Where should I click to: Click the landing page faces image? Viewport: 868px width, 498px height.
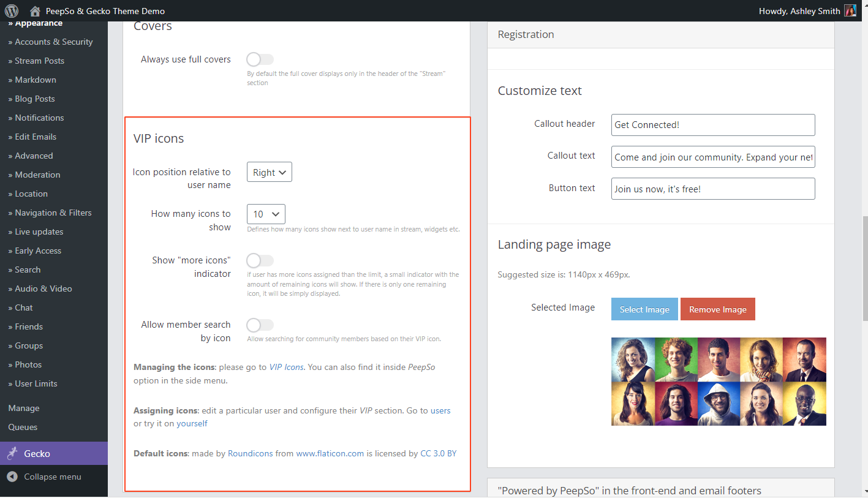[x=719, y=382]
